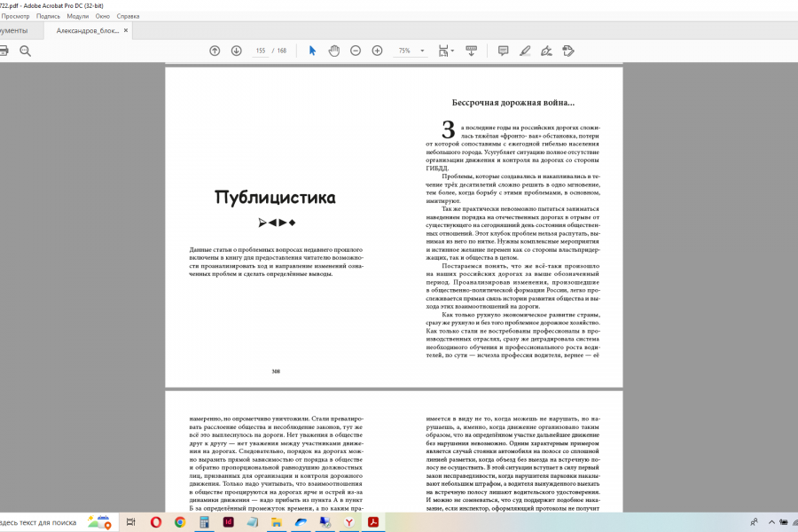This screenshot has width=798, height=532.
Task: Click the scrolling mode toolbar icon
Action: coord(471,51)
